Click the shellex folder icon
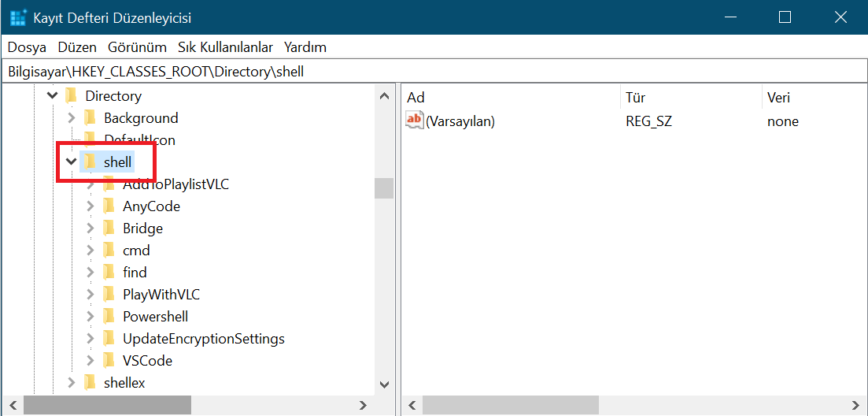 click(90, 383)
